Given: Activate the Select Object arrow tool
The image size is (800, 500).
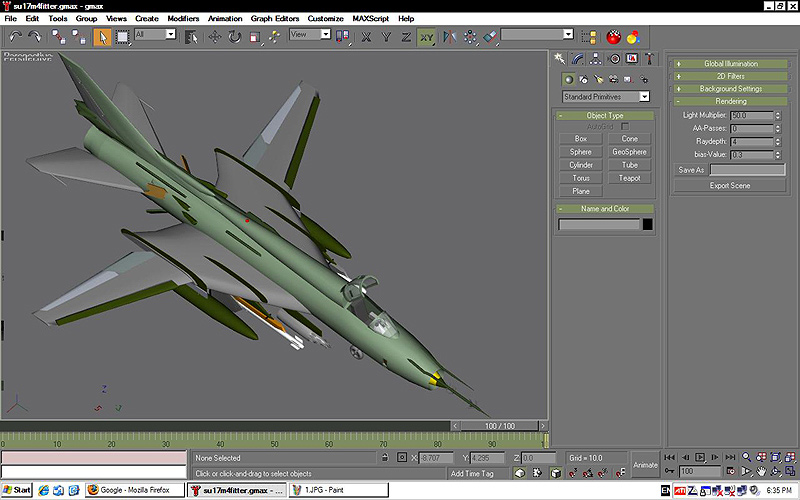Looking at the screenshot, I should click(x=102, y=36).
